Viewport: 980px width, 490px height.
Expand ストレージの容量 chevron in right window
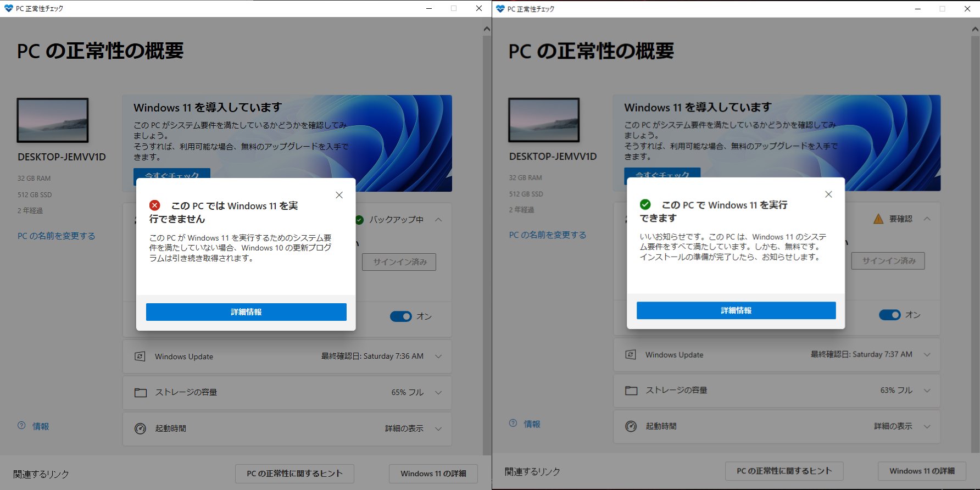coord(927,391)
